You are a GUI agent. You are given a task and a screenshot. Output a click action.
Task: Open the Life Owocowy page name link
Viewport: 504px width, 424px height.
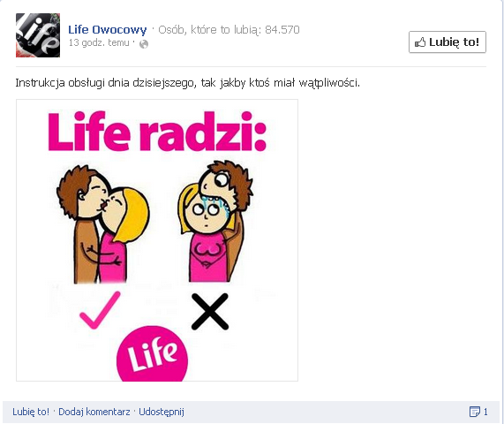click(108, 30)
